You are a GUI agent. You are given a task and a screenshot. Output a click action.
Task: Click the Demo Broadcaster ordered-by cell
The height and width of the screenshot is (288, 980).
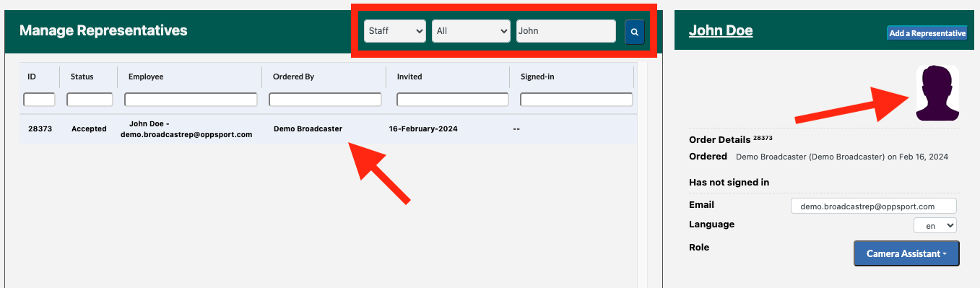308,128
